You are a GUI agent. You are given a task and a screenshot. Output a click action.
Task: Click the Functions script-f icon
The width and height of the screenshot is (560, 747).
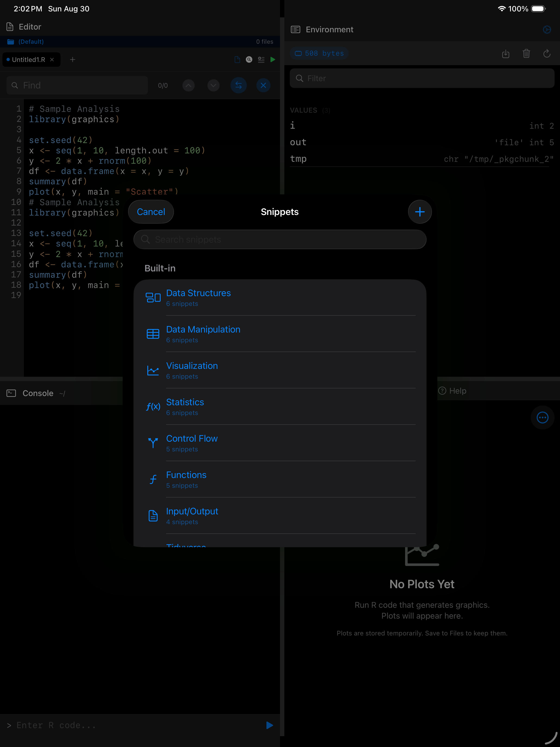point(153,479)
